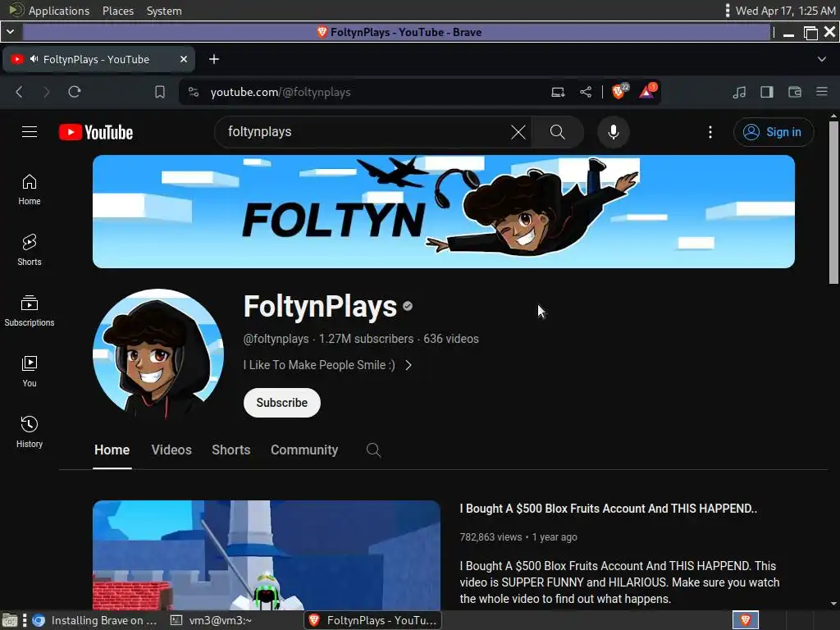Switch to 'Installing Brave on' taskbar window
840x630 pixels.
click(94, 620)
